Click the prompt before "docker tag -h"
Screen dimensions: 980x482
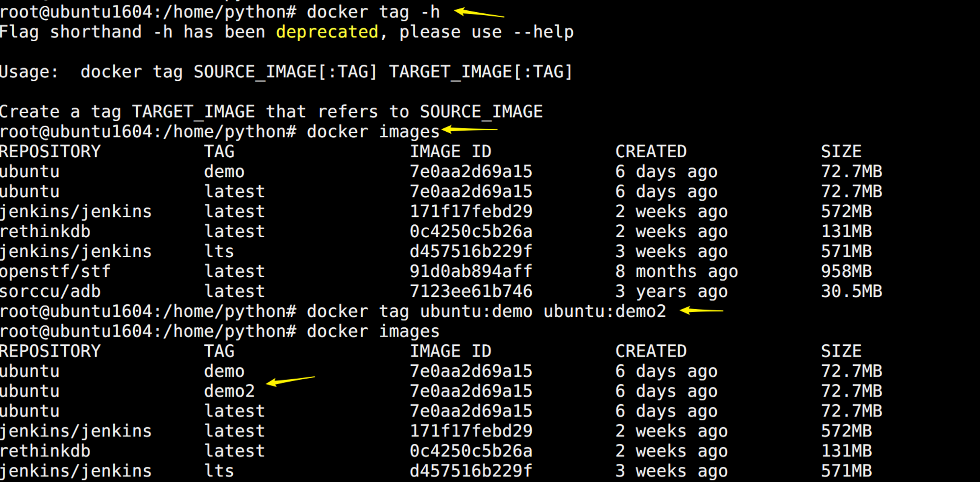(x=148, y=12)
